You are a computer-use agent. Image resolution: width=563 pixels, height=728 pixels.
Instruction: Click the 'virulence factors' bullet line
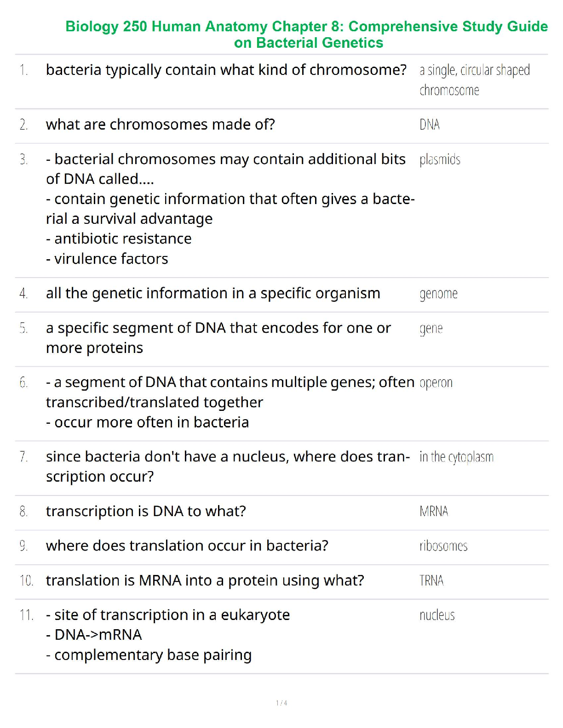[x=107, y=259]
